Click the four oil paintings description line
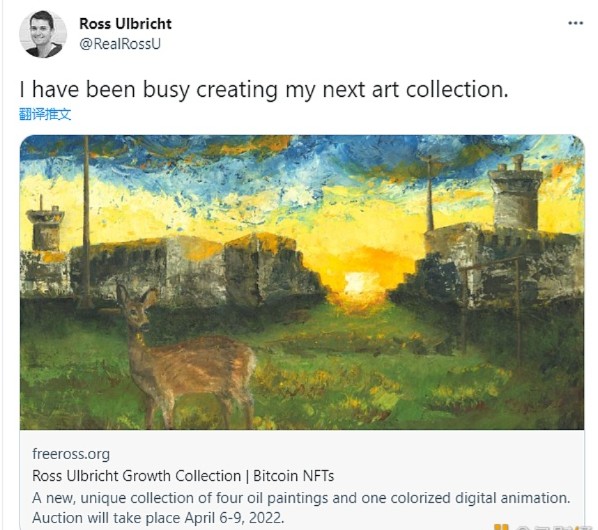 click(x=301, y=498)
